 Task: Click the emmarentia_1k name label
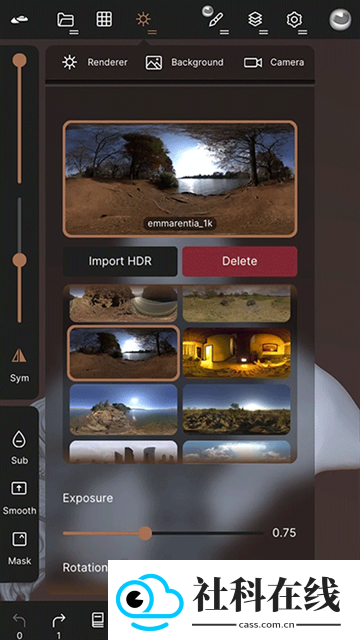pos(180,224)
